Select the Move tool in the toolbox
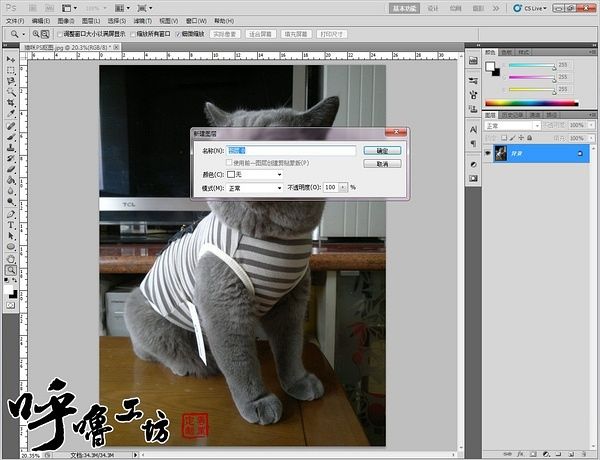The height and width of the screenshot is (460, 600). click(x=11, y=60)
